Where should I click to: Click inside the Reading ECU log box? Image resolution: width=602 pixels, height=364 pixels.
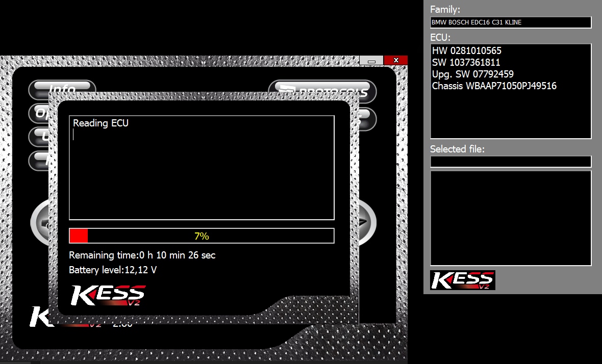click(202, 168)
